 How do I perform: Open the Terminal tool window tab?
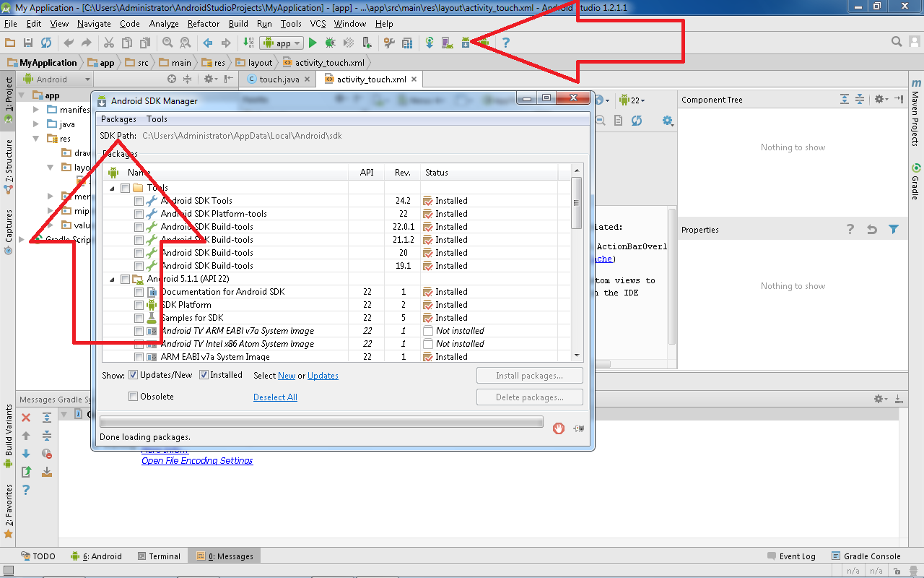coord(159,556)
